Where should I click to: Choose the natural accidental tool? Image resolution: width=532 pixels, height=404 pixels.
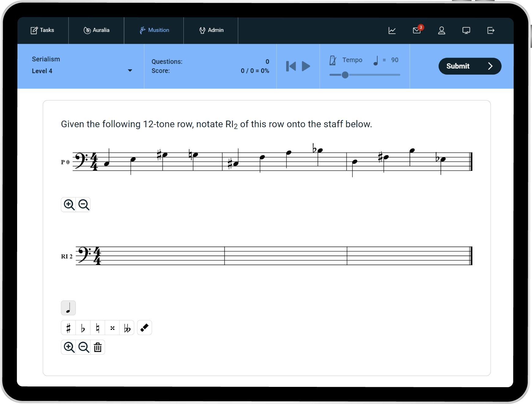tap(98, 328)
